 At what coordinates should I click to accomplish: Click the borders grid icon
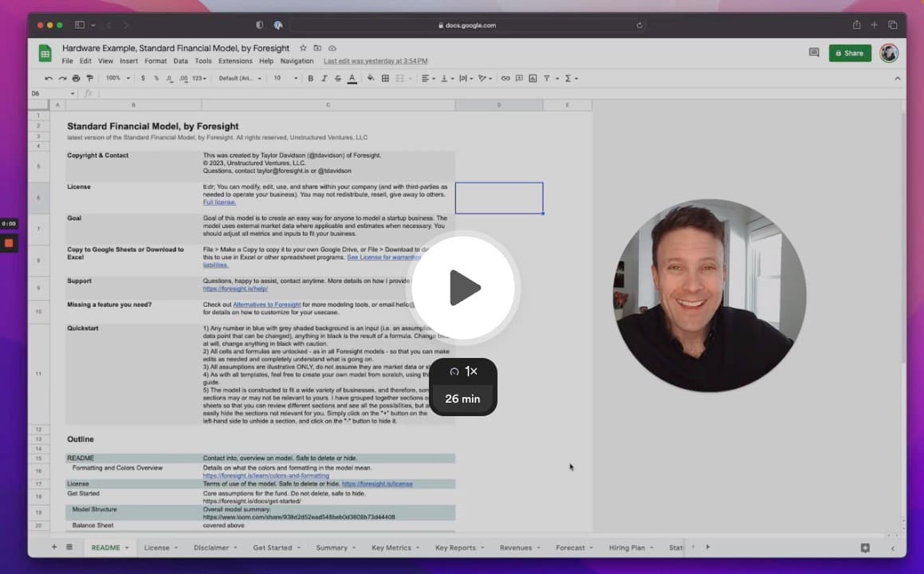pyautogui.click(x=386, y=78)
